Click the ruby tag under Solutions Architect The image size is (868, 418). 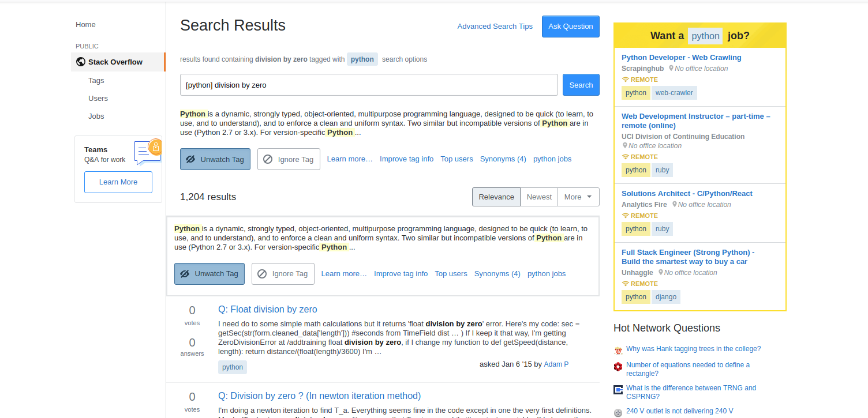click(663, 229)
